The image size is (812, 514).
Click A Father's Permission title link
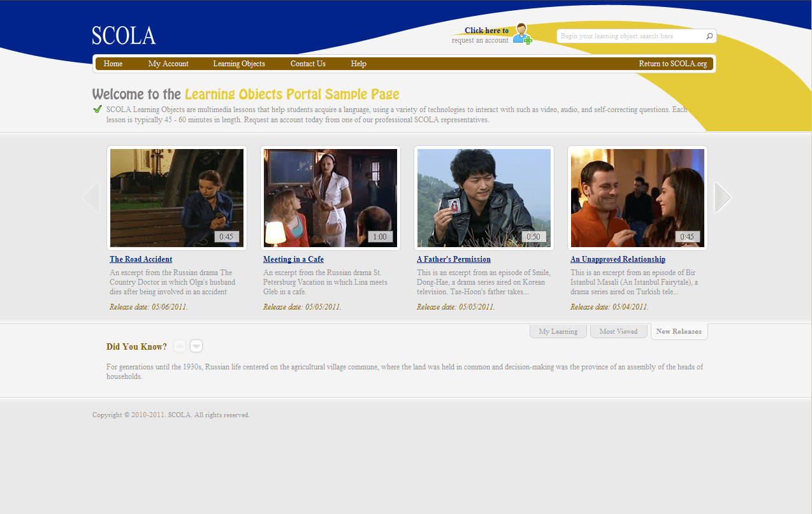point(454,259)
